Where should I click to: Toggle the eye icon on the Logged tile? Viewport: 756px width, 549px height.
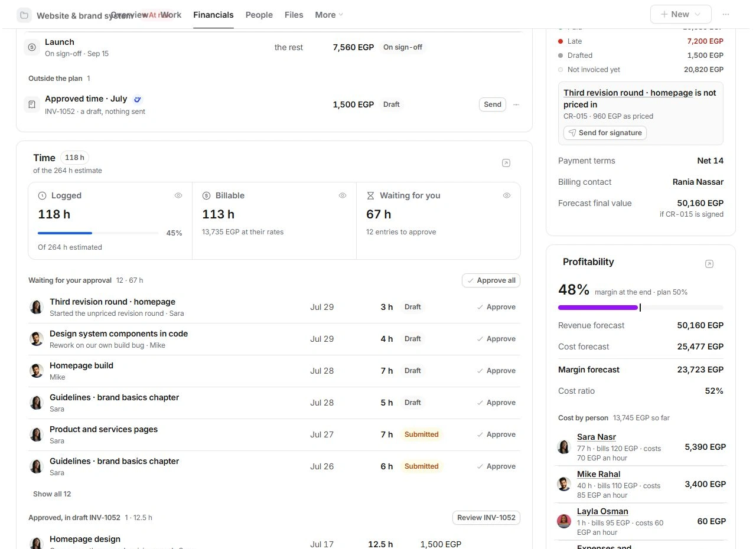point(178,195)
